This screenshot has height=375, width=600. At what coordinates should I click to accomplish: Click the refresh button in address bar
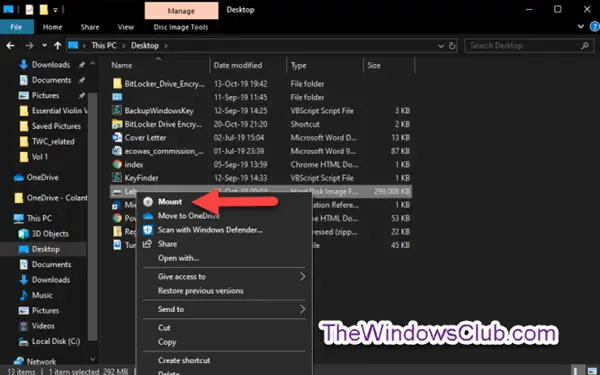pos(452,46)
